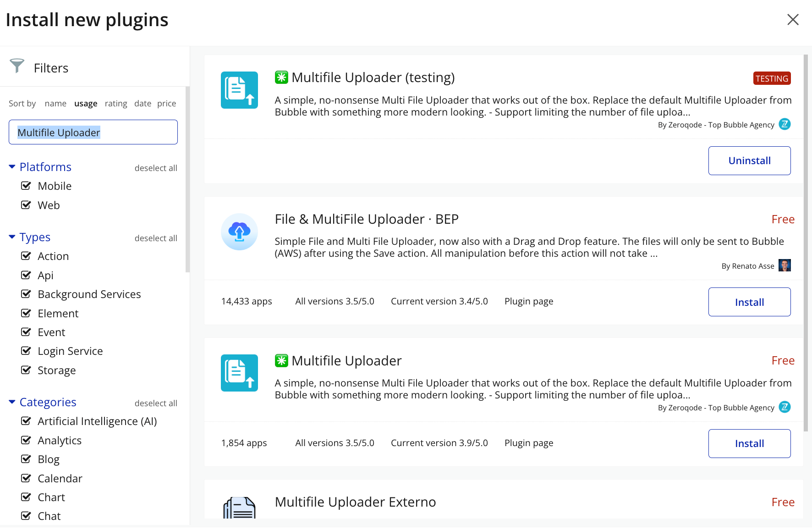Open Plugin page for free Multifile Uploader
The image size is (812, 530).
529,443
